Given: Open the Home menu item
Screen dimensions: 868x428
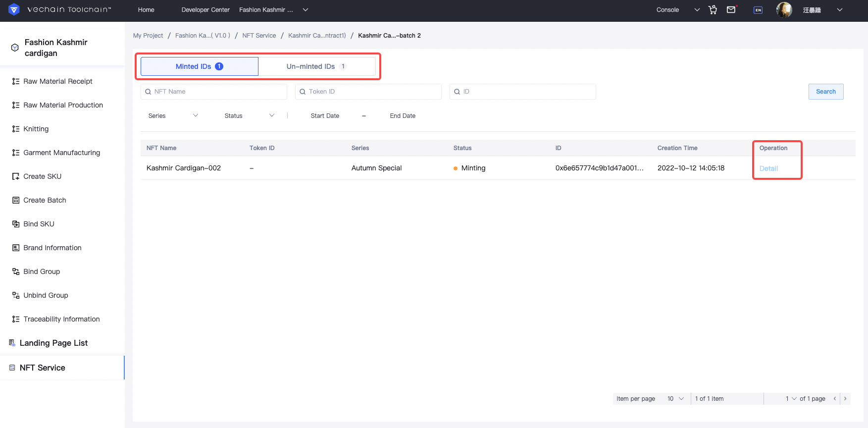Looking at the screenshot, I should pos(146,10).
